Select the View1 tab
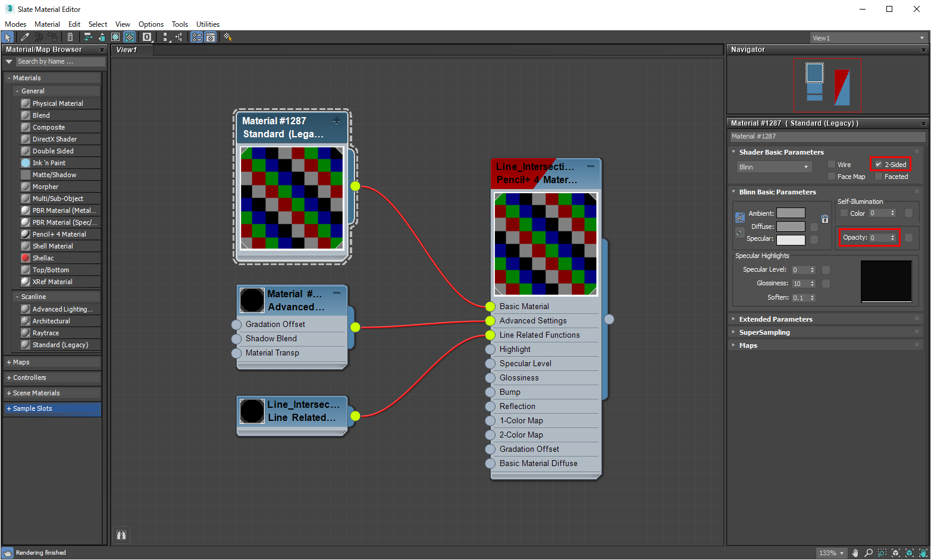Viewport: 931px width, 560px height. point(132,50)
